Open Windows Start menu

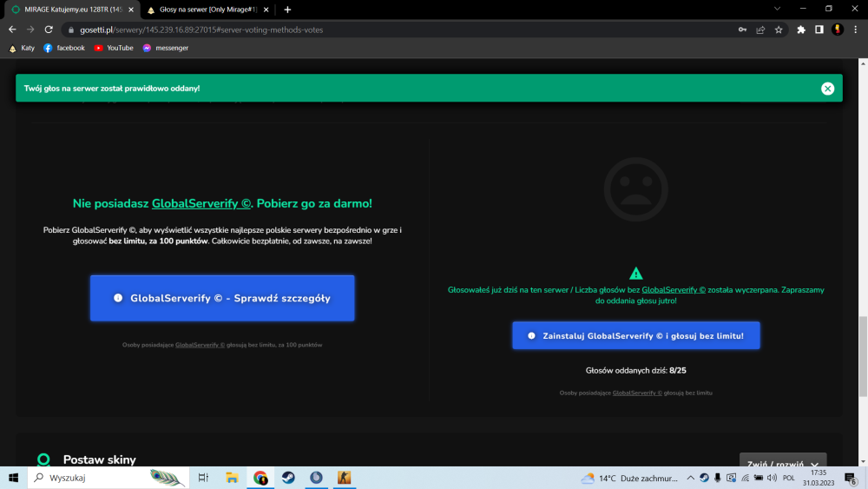tap(13, 478)
